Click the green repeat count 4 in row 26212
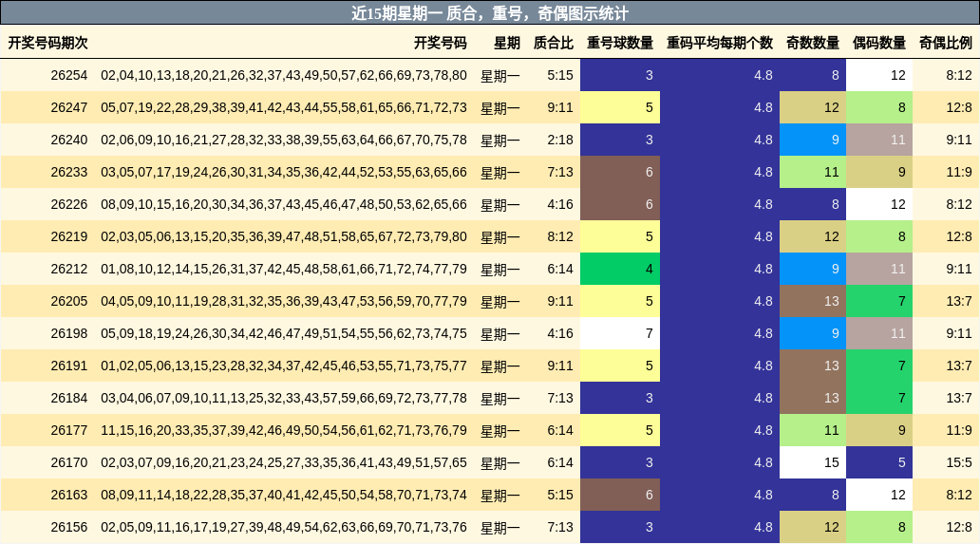Screen dimensions: 980x544 pos(620,269)
